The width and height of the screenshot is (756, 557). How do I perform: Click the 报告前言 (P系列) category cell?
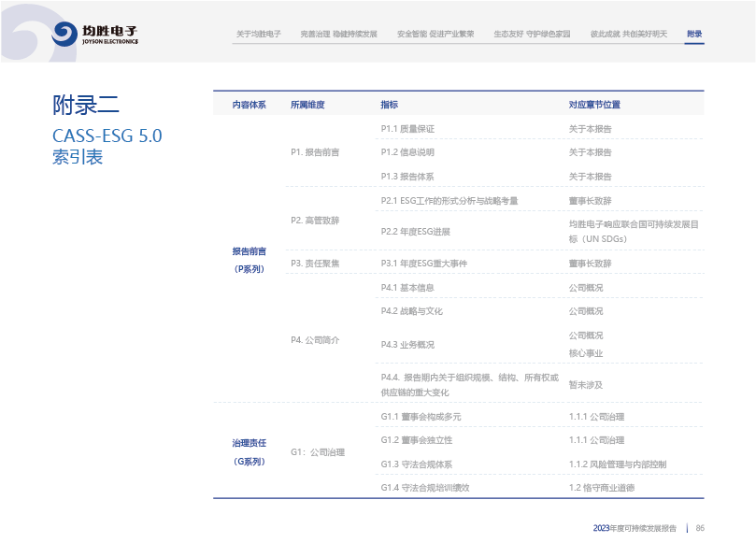coord(249,260)
